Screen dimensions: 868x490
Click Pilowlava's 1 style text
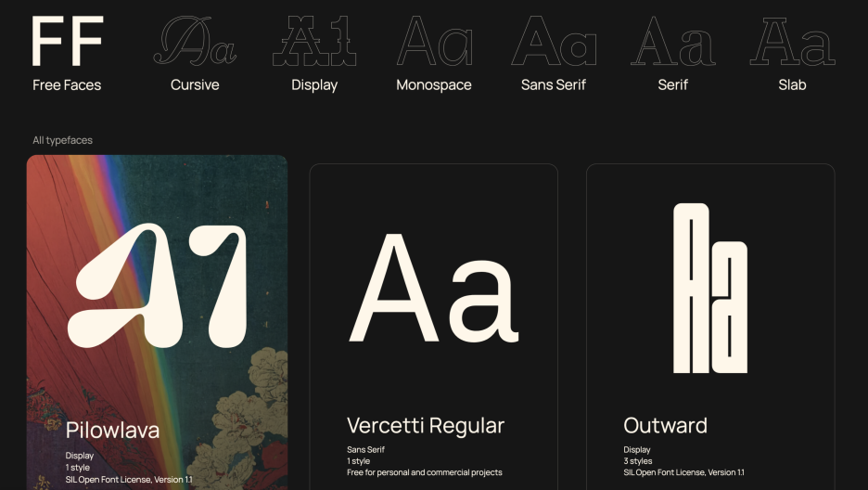[x=78, y=468]
